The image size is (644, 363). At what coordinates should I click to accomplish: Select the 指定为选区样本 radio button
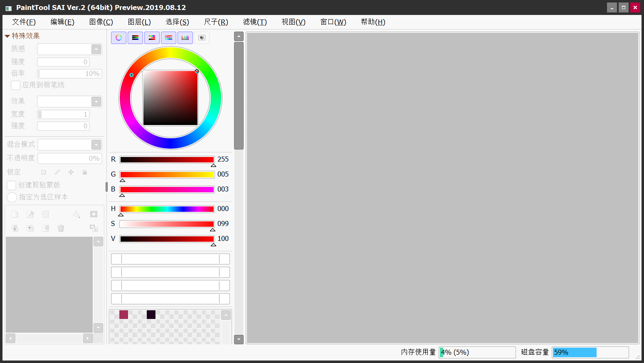(x=12, y=197)
